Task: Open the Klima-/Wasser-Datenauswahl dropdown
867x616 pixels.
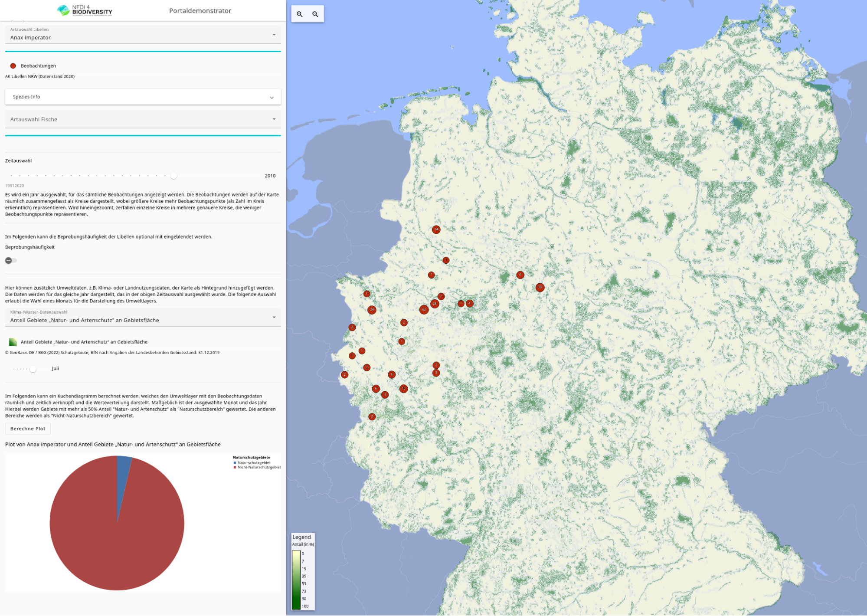Action: pyautogui.click(x=143, y=317)
